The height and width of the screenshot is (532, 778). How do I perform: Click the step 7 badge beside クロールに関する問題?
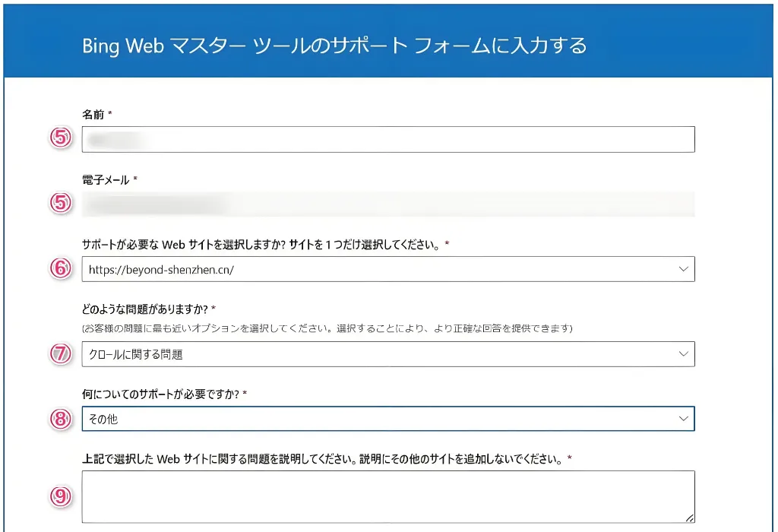pos(61,353)
